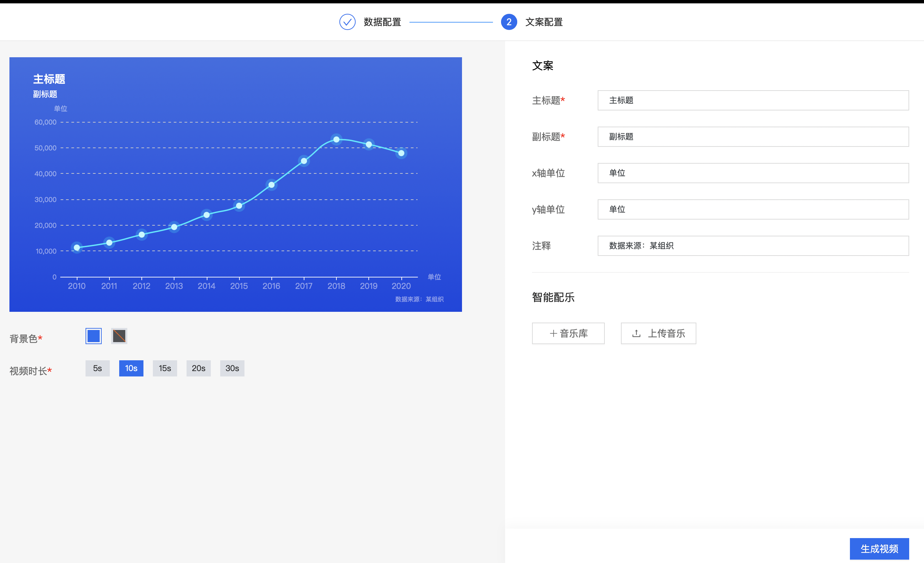The height and width of the screenshot is (563, 924).
Task: Set video duration to 5s
Action: 98,368
